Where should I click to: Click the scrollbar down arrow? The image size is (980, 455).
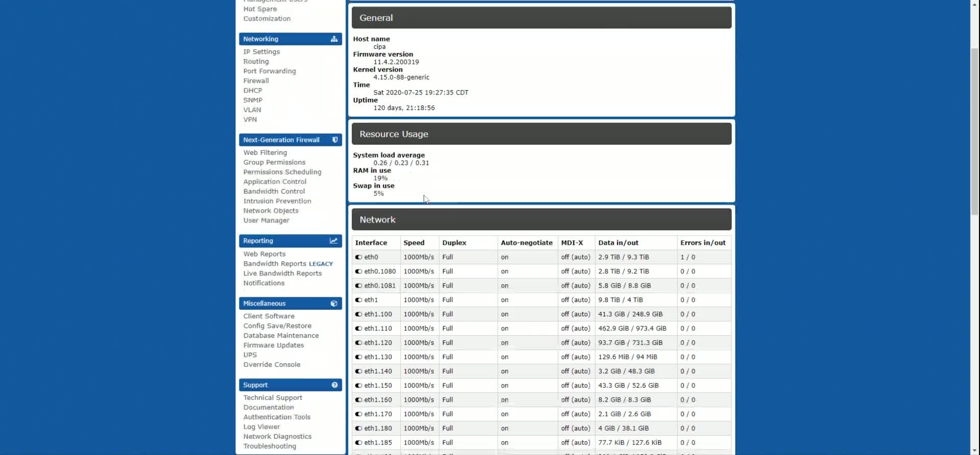(x=975, y=451)
